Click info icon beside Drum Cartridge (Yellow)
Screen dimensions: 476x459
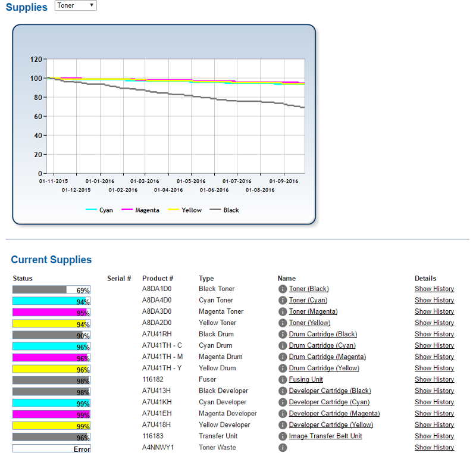tap(282, 368)
